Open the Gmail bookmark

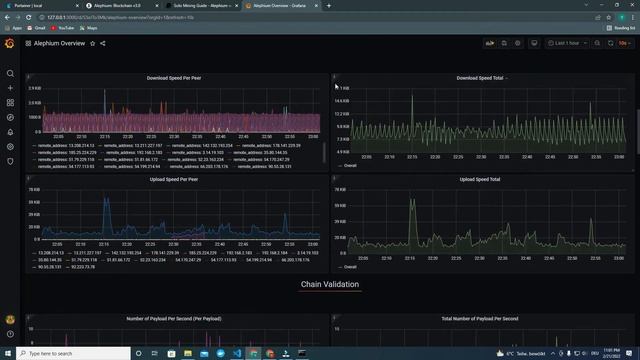36,28
